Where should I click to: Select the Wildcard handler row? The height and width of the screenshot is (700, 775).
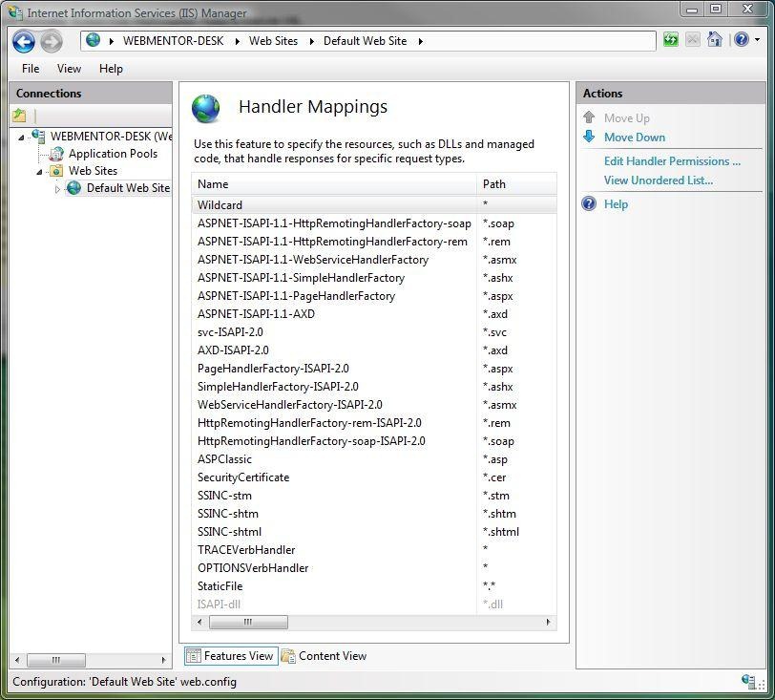pos(374,204)
